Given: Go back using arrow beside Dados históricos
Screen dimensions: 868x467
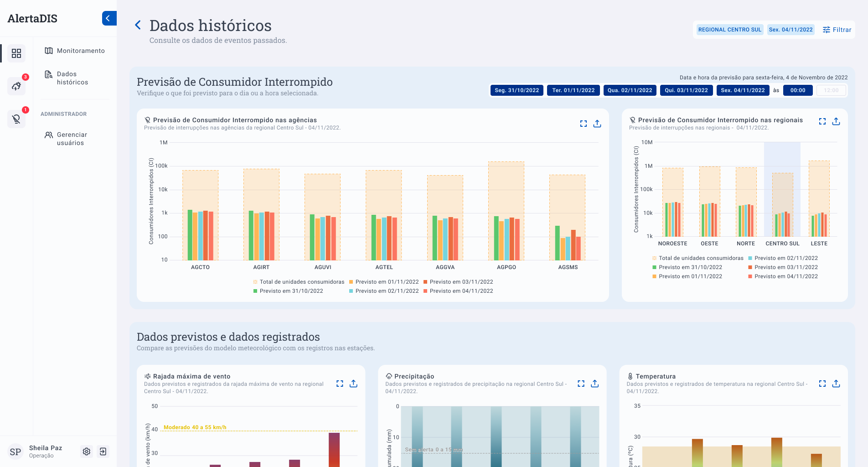Looking at the screenshot, I should coord(138,25).
